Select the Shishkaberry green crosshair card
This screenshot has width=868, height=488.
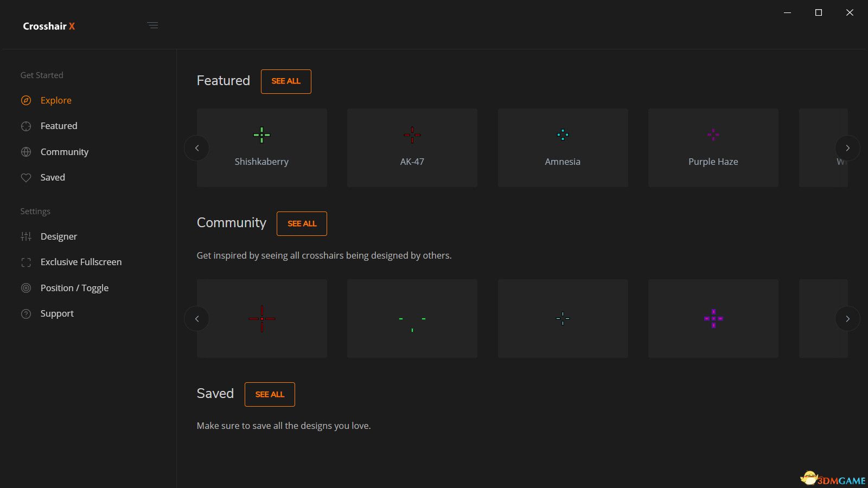pos(262,147)
